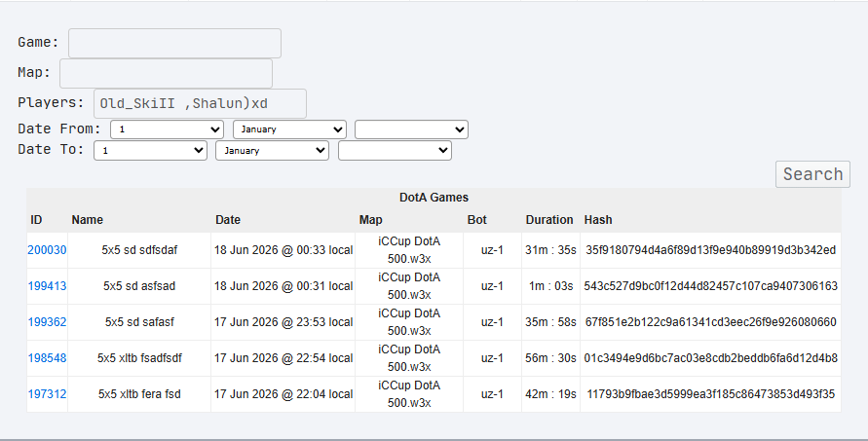
Task: Open the Date From month dropdown
Action: tap(289, 129)
